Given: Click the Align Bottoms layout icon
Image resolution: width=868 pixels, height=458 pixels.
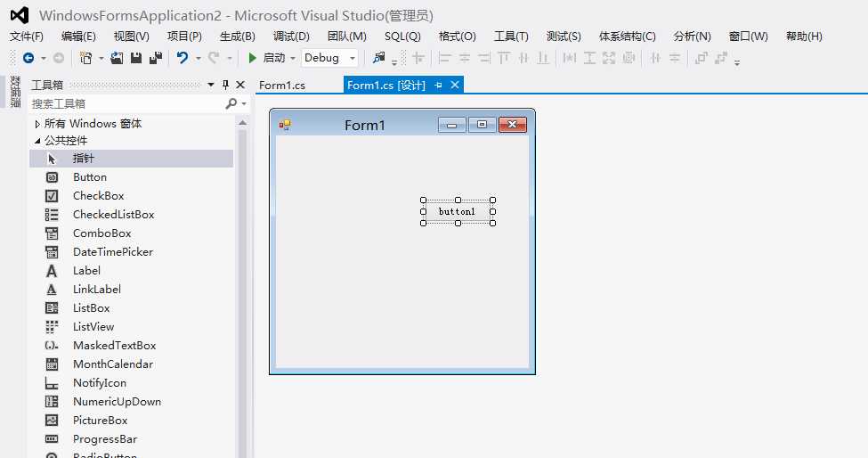Looking at the screenshot, I should tap(543, 58).
